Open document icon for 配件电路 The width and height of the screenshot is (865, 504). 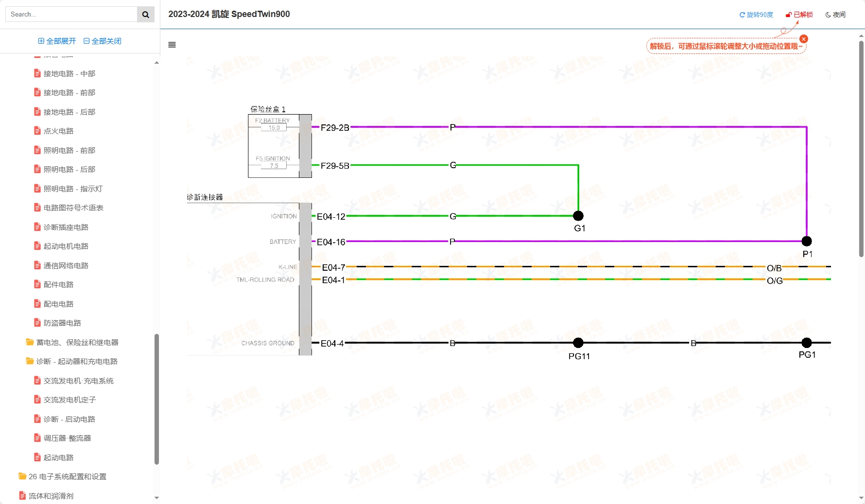point(37,284)
